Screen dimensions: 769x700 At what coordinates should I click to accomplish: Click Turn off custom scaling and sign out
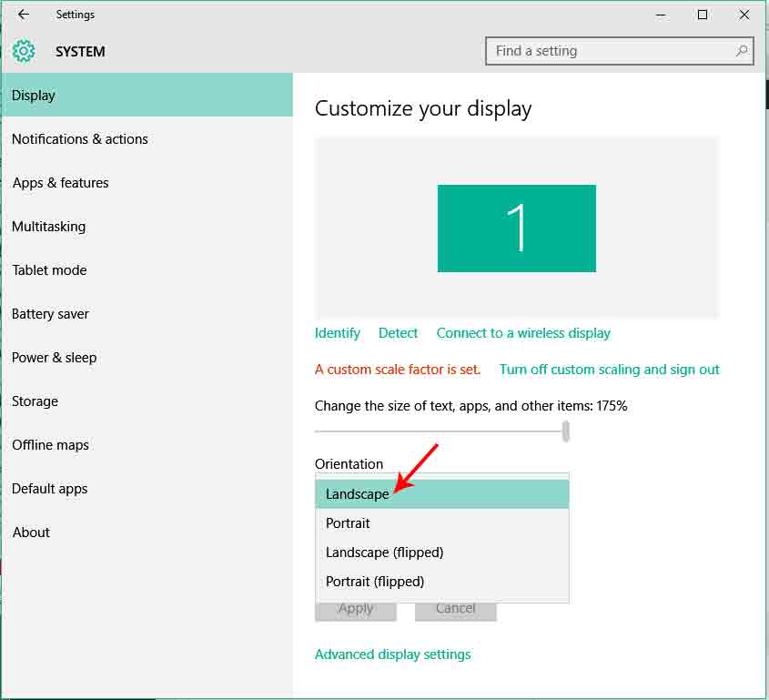coord(610,370)
